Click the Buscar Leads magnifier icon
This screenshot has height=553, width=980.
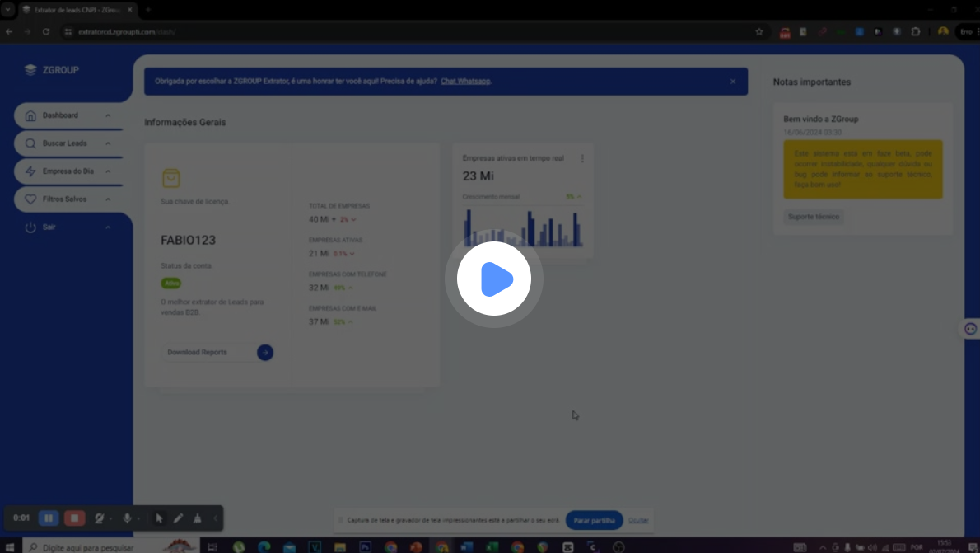tap(30, 143)
